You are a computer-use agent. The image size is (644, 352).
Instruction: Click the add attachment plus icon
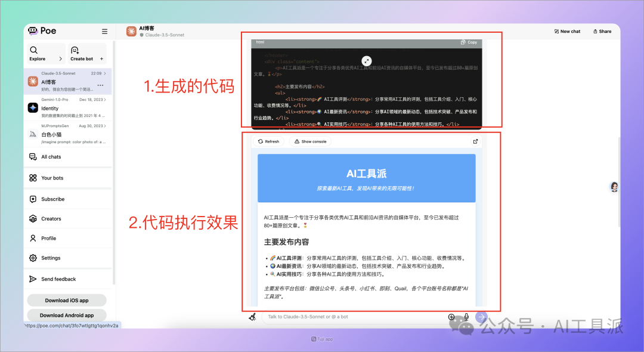point(451,317)
